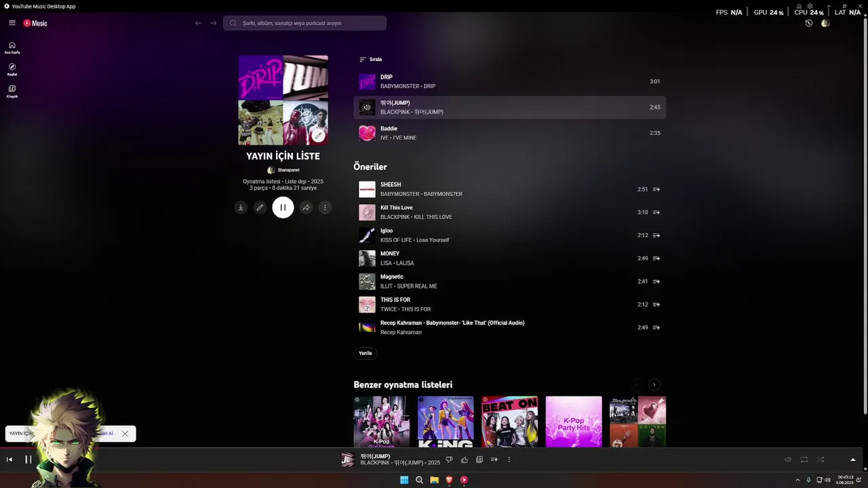Open BABYMONSTER artist link under SHEESH

pos(399,194)
